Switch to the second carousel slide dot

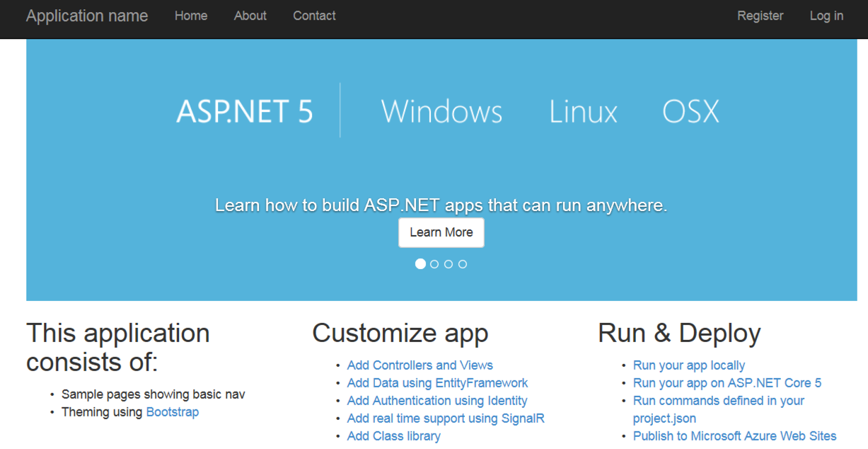[x=434, y=264]
